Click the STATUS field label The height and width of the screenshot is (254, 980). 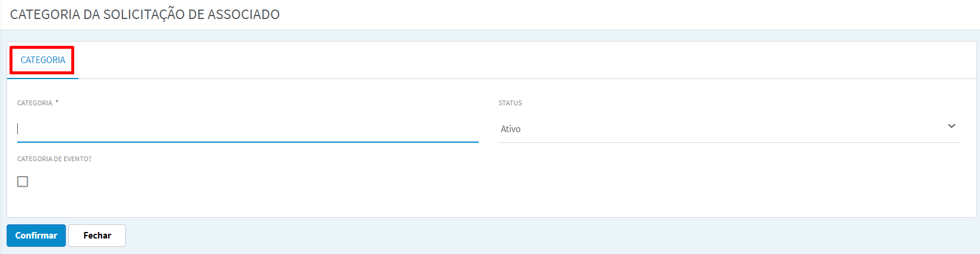pyautogui.click(x=510, y=103)
